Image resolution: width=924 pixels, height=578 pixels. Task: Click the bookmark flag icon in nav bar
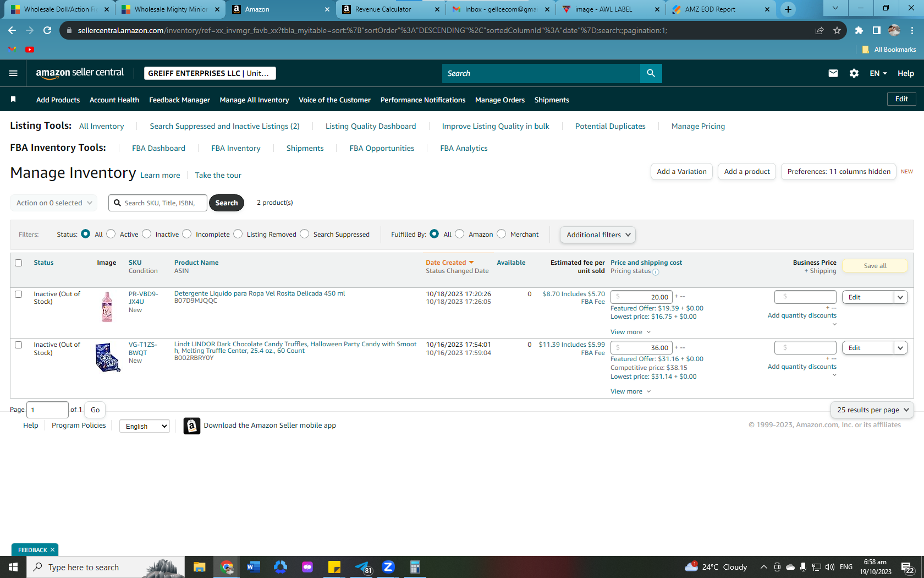pos(13,99)
